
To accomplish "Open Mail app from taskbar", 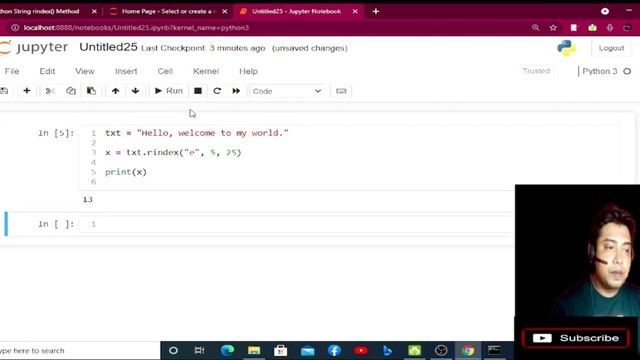I will coord(307,350).
